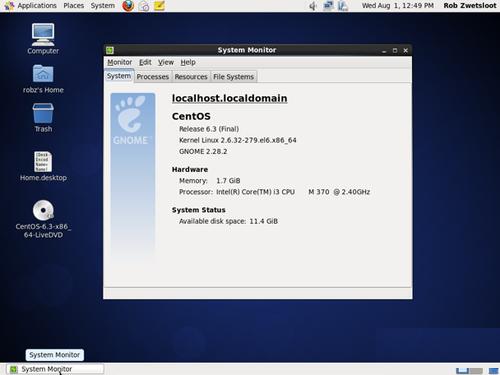Click the volume speaker icon

pyautogui.click(x=313, y=6)
